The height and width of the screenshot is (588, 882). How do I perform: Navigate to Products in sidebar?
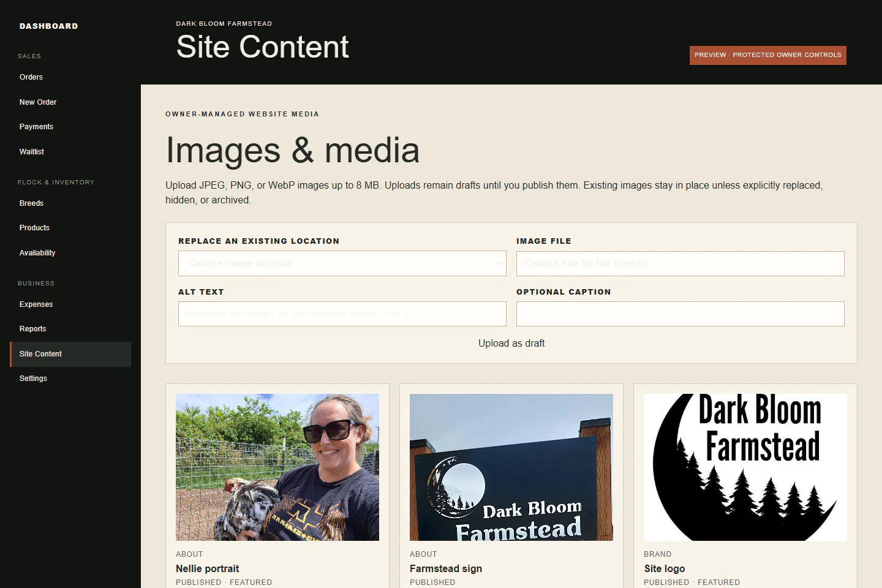click(70, 228)
